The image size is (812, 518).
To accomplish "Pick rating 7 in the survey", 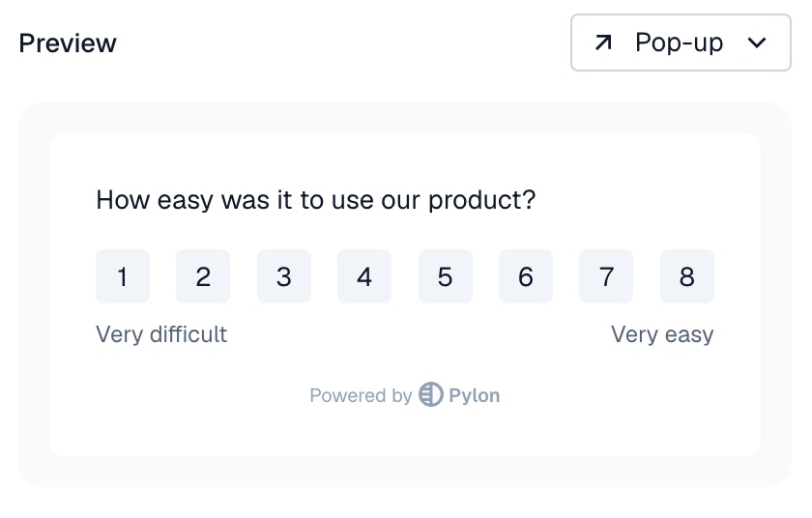I will point(606,276).
